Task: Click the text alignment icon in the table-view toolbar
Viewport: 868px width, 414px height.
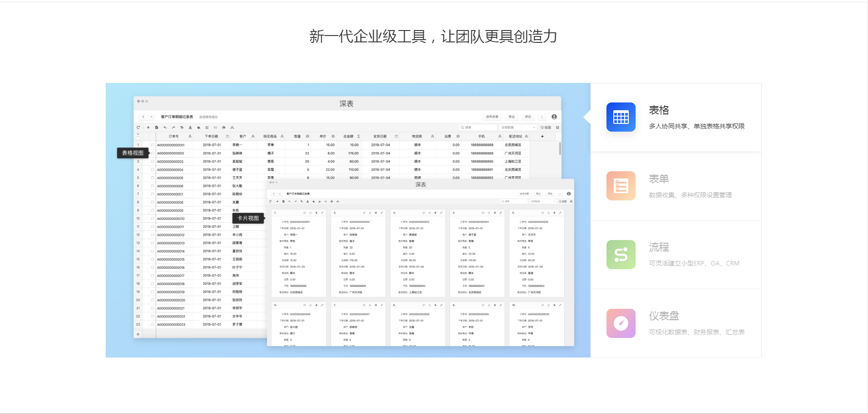Action: pyautogui.click(x=207, y=128)
